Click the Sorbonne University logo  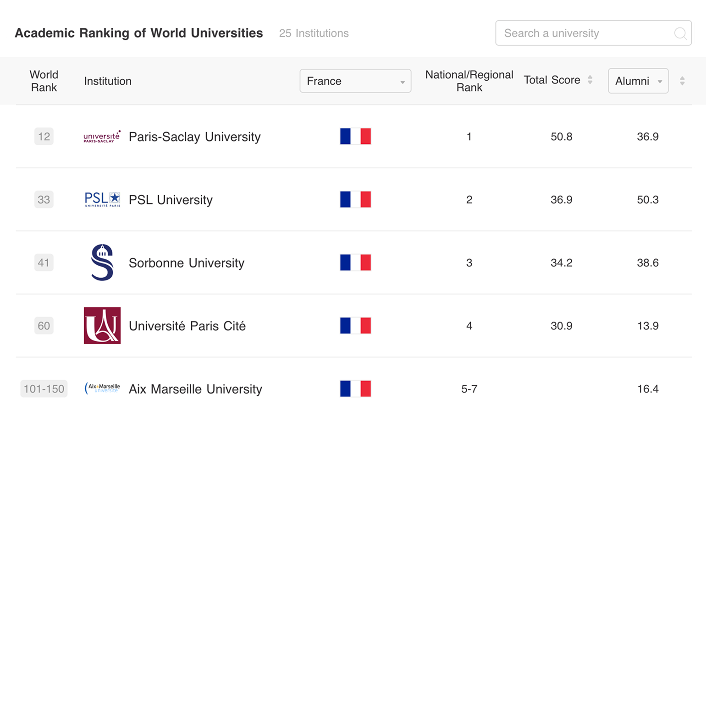[102, 263]
